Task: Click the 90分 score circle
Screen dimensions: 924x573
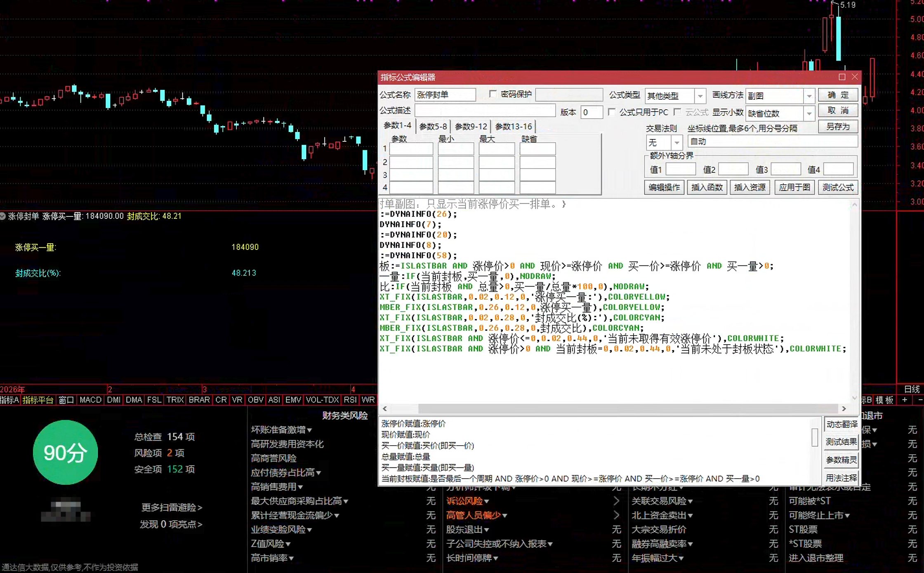Action: coord(65,452)
